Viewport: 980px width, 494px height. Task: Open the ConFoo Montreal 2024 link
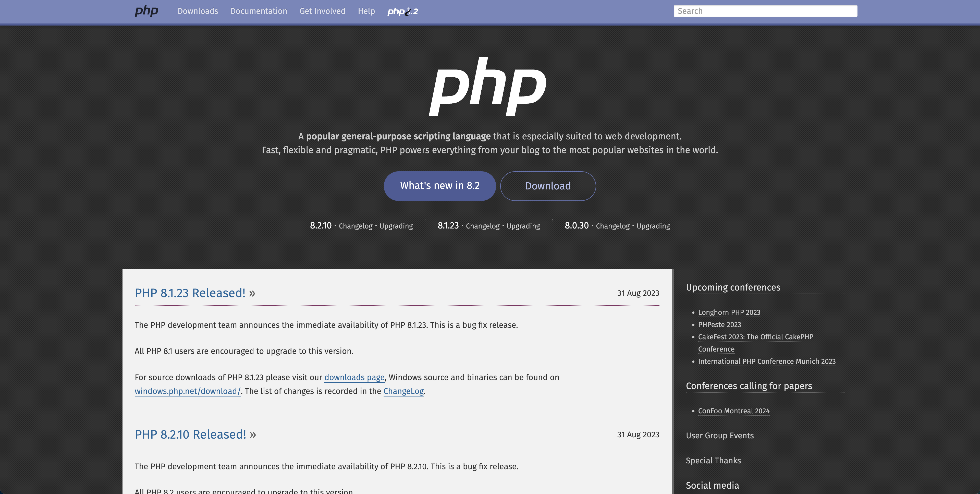point(733,411)
